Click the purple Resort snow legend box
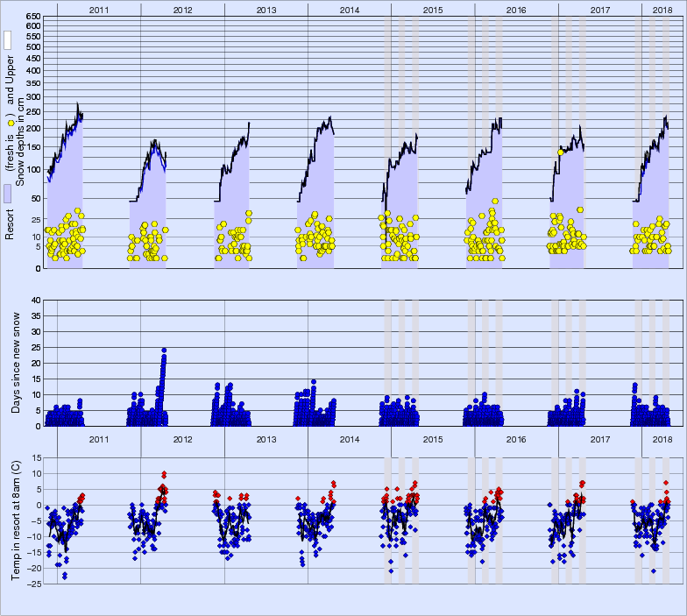Screen dimensions: 687x616 (x=6, y=194)
